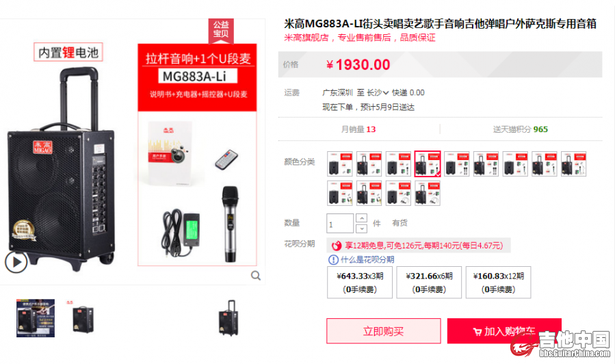Click the magnifier zoom icon on product image

(256, 276)
